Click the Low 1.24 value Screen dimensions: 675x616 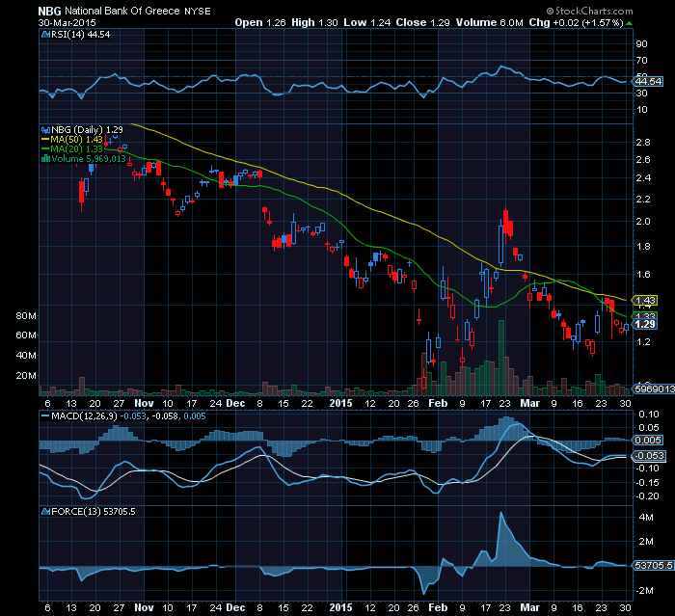(x=366, y=22)
